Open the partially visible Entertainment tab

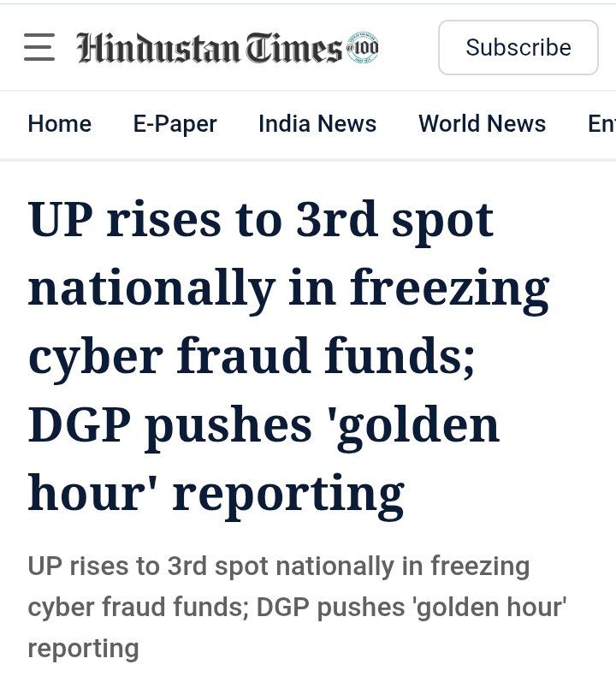(601, 124)
